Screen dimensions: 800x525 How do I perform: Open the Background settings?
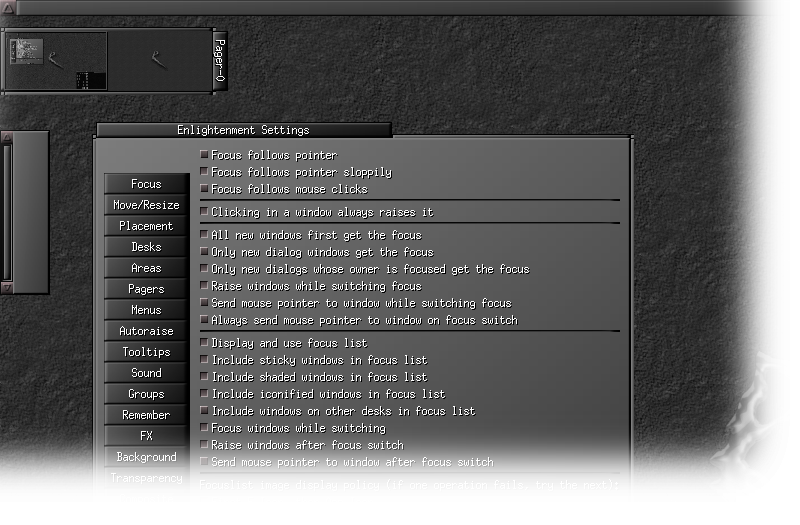click(x=146, y=457)
